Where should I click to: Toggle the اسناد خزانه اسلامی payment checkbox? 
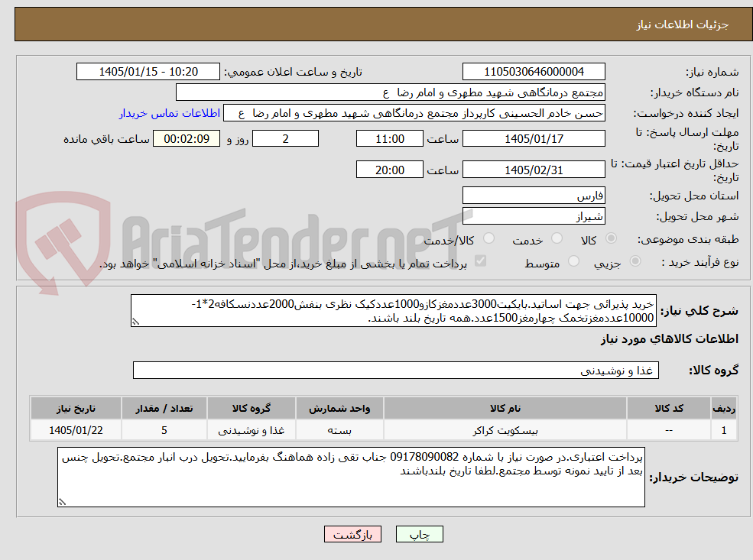pos(480,261)
